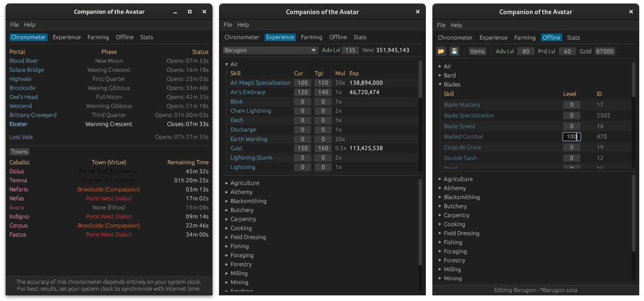Click the Towns button
Viewport: 644px width, 301px height.
tap(20, 152)
